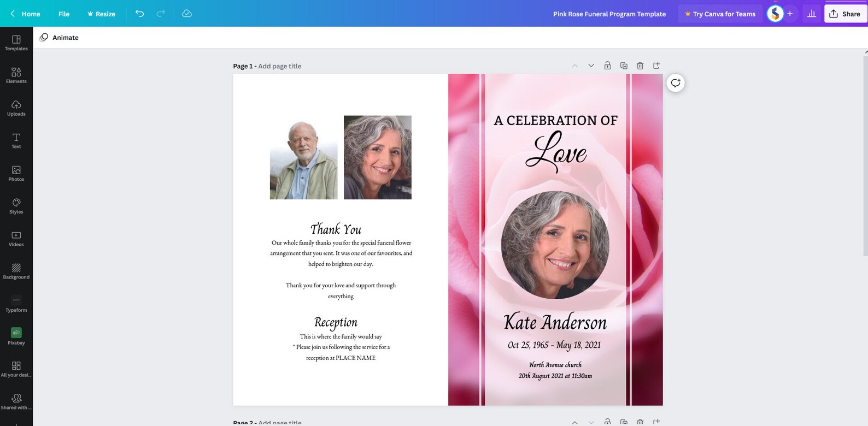Edit design name Pink Rose Funeral Program Template
Screen dimensions: 868x426
click(609, 14)
